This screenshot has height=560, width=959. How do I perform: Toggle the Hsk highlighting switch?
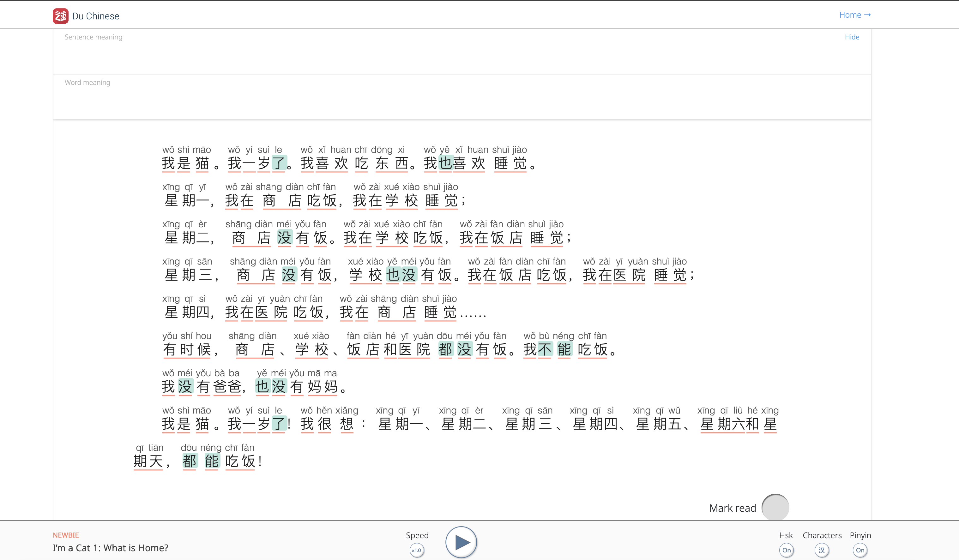point(786,550)
